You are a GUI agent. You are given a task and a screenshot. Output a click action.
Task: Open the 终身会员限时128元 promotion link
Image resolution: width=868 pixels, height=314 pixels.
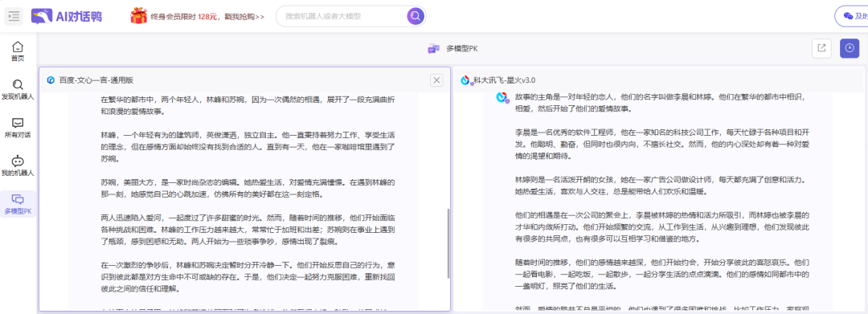[x=207, y=17]
